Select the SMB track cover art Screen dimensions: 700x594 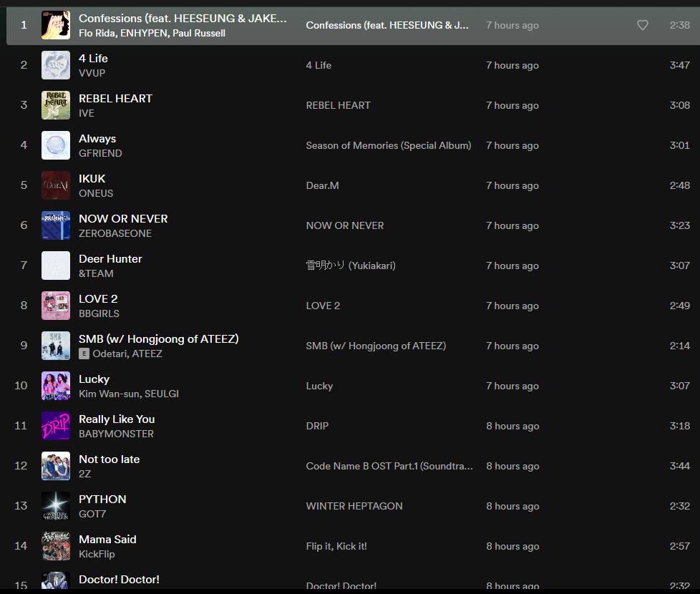[56, 346]
